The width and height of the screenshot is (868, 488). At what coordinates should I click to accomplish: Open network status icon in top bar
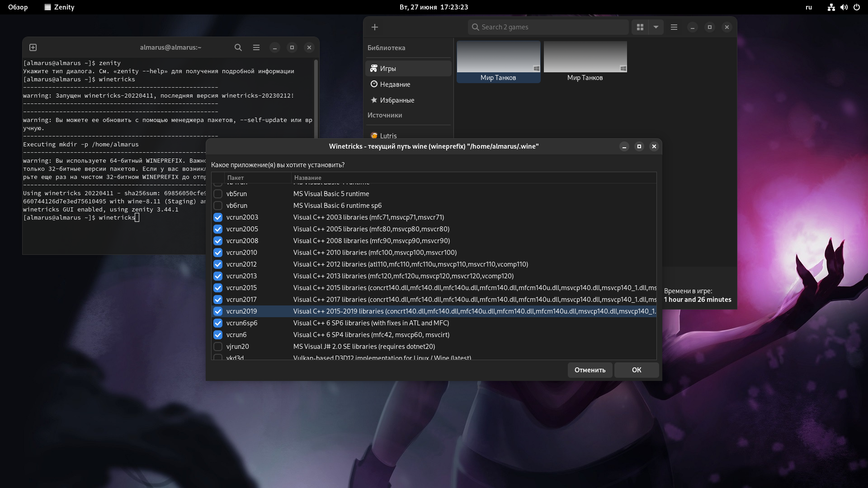(831, 7)
